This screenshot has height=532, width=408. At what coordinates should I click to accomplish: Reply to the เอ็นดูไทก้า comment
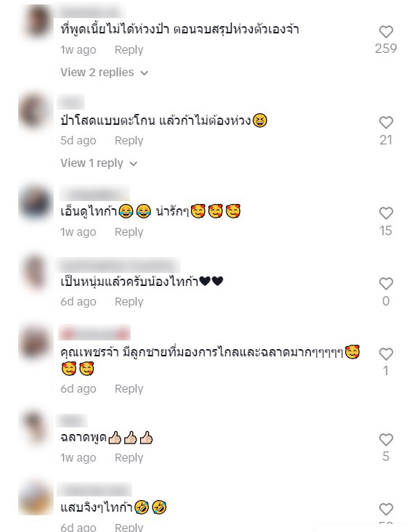pos(129,232)
